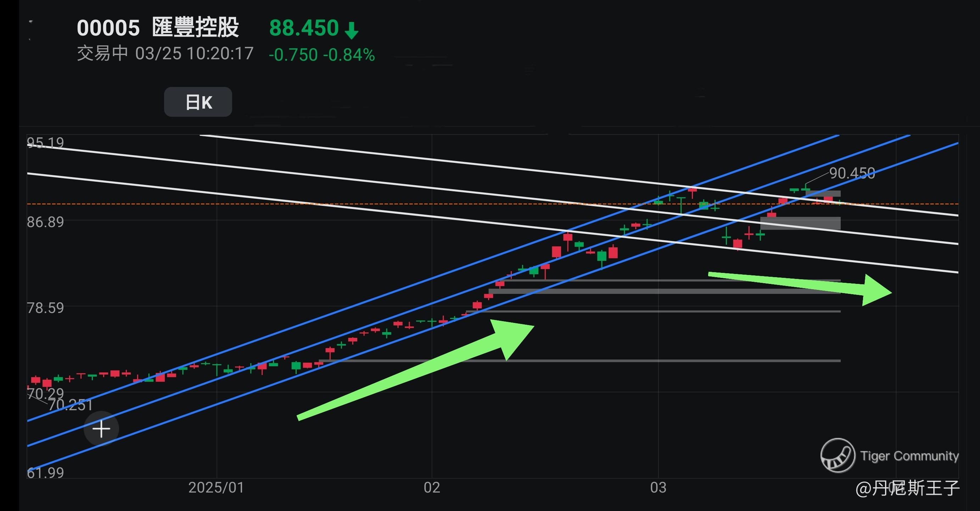Click the 00005 匯豐控股 stock title
The height and width of the screenshot is (511, 980).
pyautogui.click(x=158, y=28)
